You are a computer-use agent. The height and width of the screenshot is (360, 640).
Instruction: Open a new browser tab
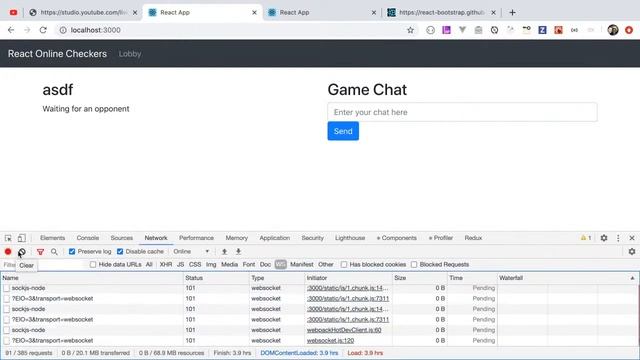(x=512, y=12)
